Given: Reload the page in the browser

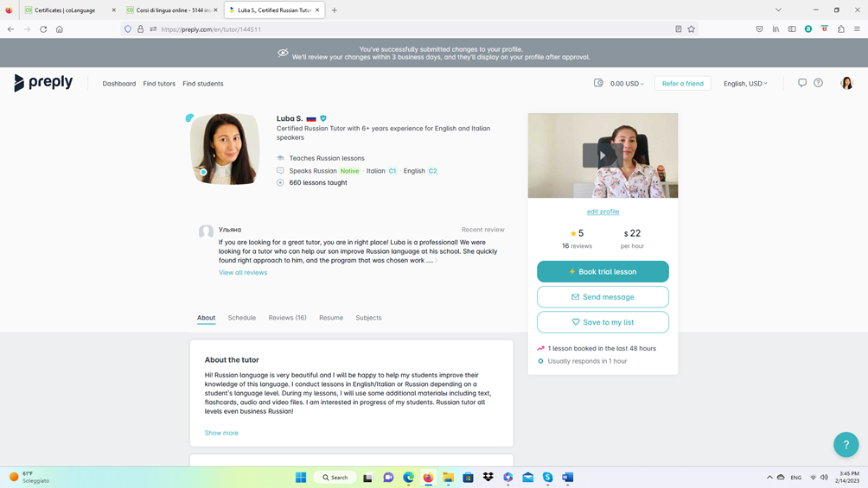Looking at the screenshot, I should 43,29.
